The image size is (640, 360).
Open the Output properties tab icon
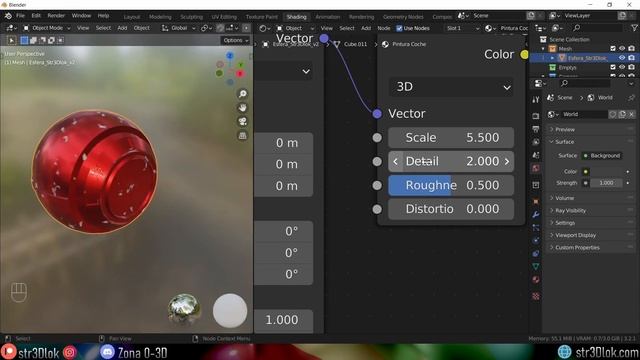click(536, 129)
